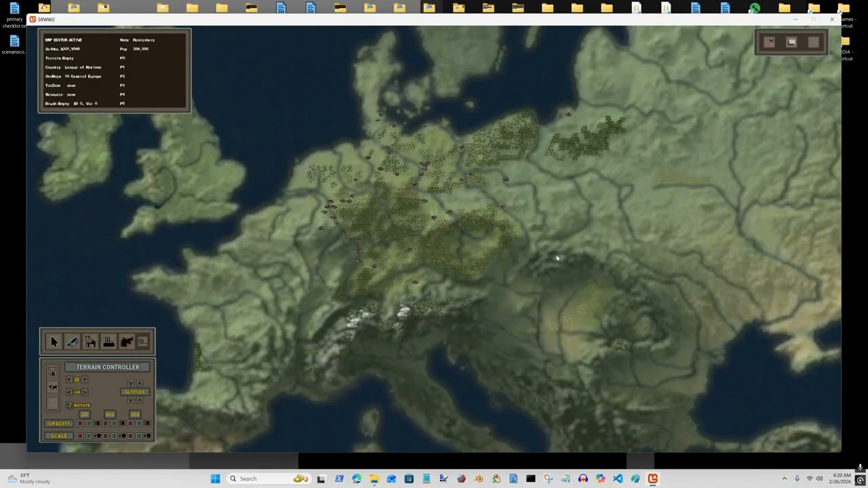Click the world map icon in Terrain Controller
The image size is (868, 488).
point(53,388)
